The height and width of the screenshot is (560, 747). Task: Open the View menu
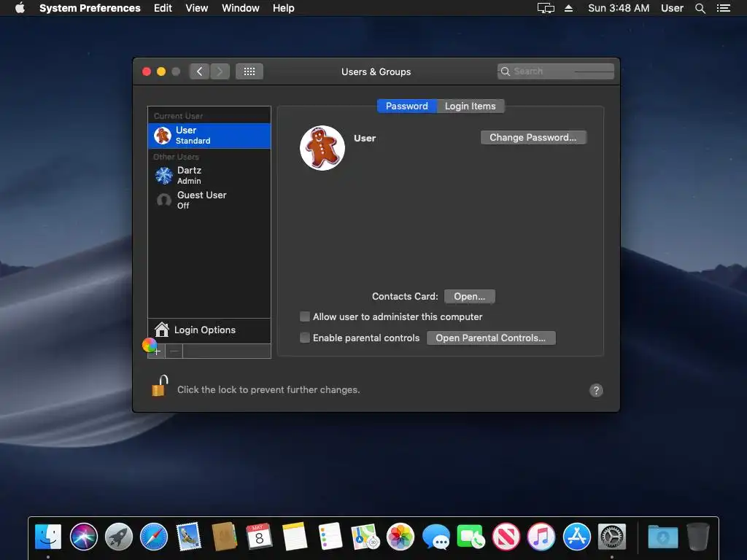pyautogui.click(x=197, y=8)
